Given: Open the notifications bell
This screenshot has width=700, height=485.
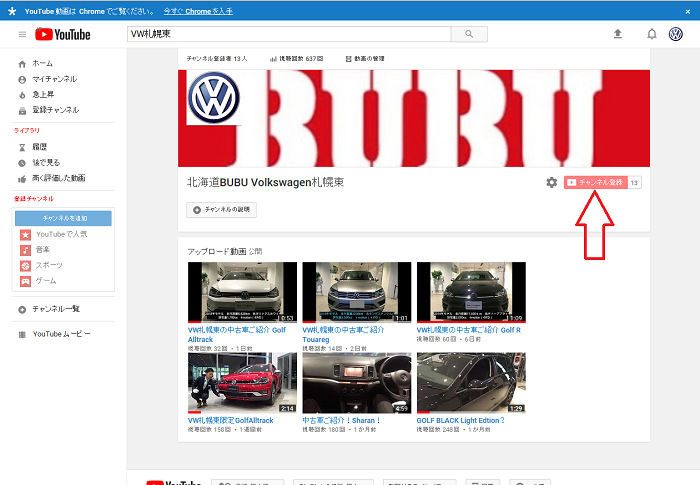Looking at the screenshot, I should click(x=652, y=34).
